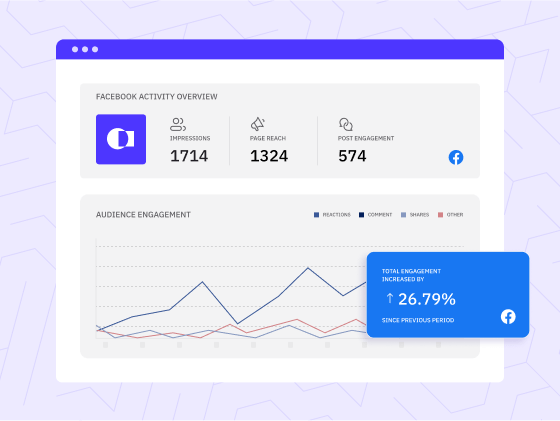560x421 pixels.
Task: Toggle the Reactions legend swatch
Action: [316, 215]
